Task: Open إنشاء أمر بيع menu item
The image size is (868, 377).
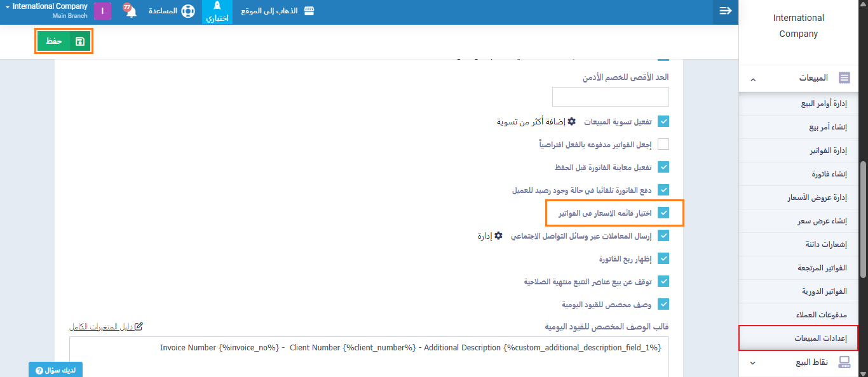Action: (799, 127)
